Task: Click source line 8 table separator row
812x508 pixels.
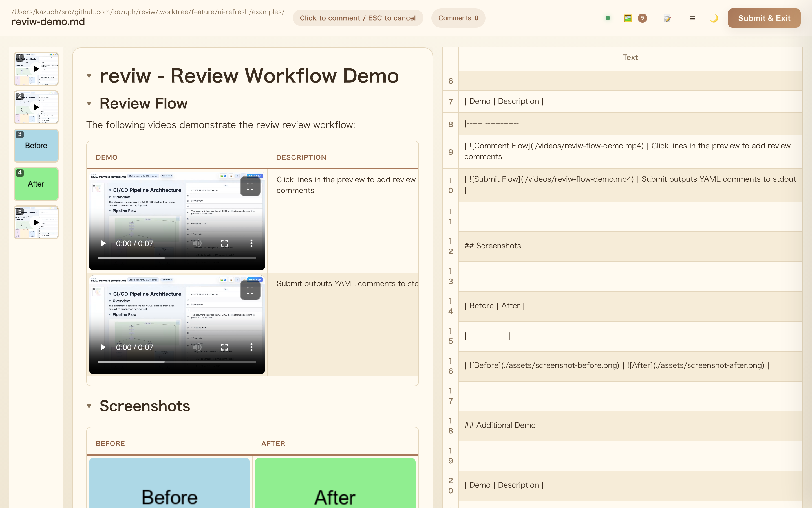Action: point(630,124)
